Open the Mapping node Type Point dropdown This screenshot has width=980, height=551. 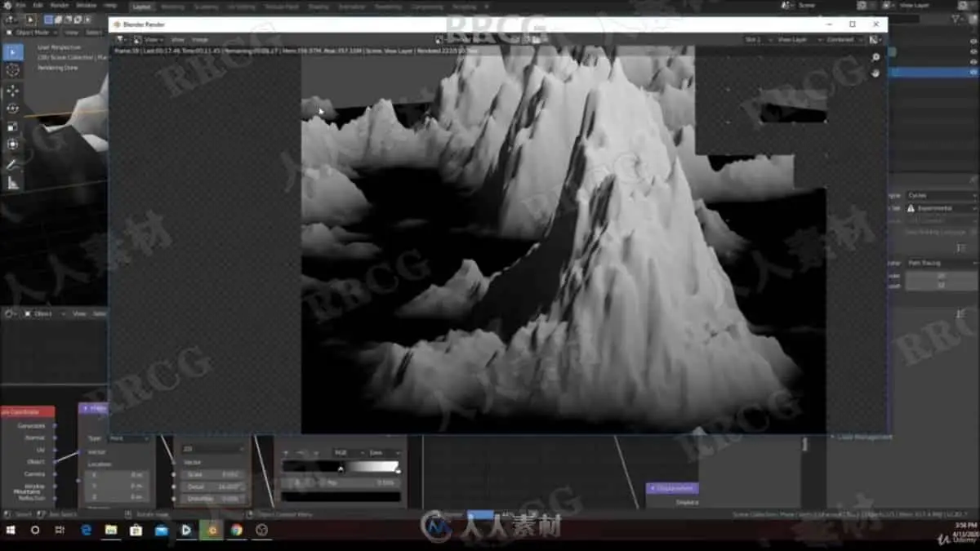(x=127, y=438)
